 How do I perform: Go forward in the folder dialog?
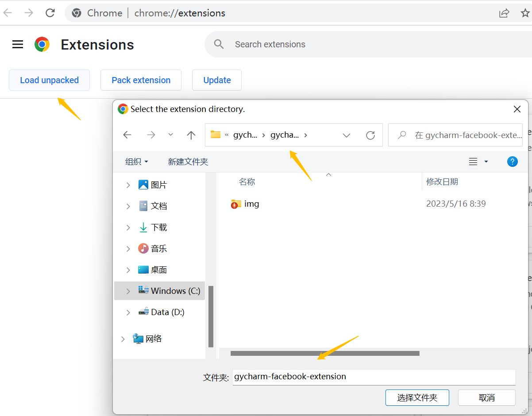pos(151,135)
